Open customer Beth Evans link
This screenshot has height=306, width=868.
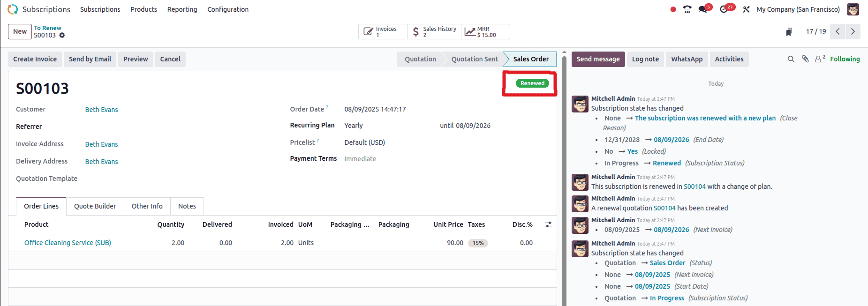pos(101,110)
